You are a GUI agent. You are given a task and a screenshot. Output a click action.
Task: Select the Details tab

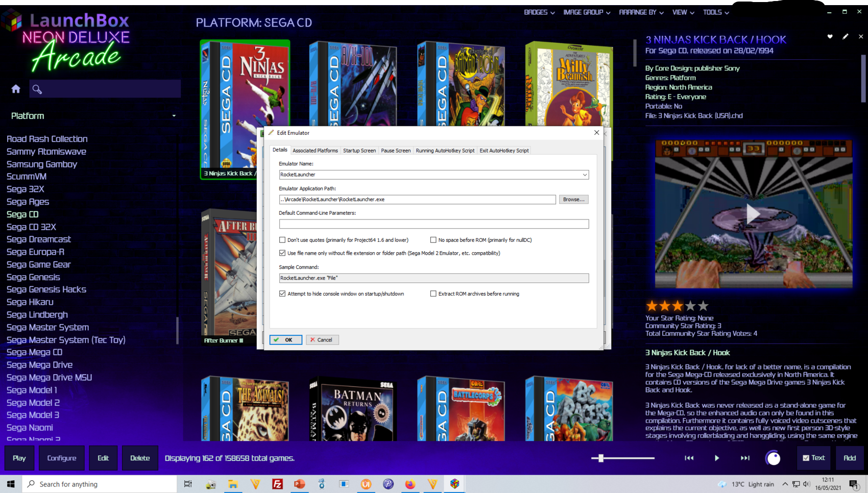pyautogui.click(x=280, y=150)
